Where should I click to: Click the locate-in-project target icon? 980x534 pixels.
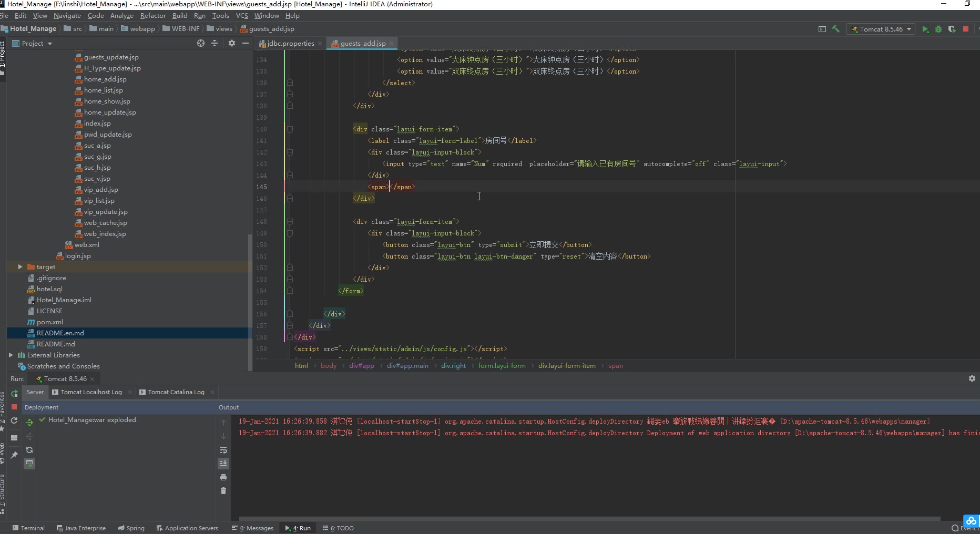[x=200, y=44]
